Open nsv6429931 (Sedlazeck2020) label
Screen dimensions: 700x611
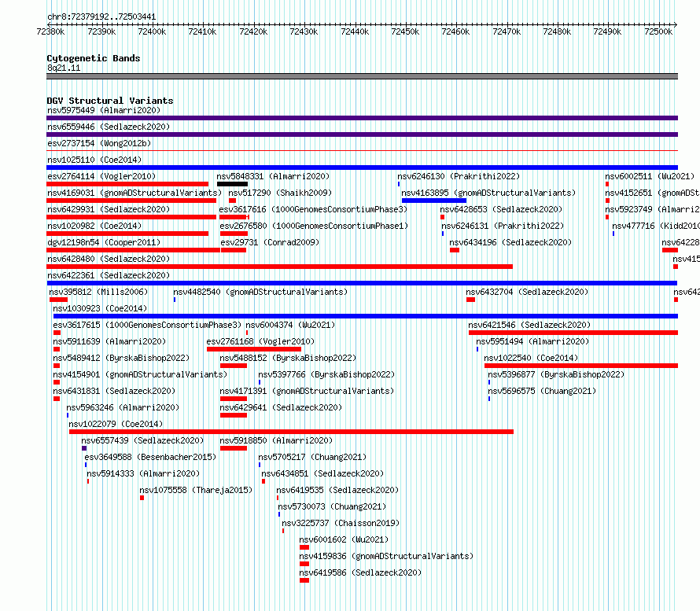click(x=109, y=209)
